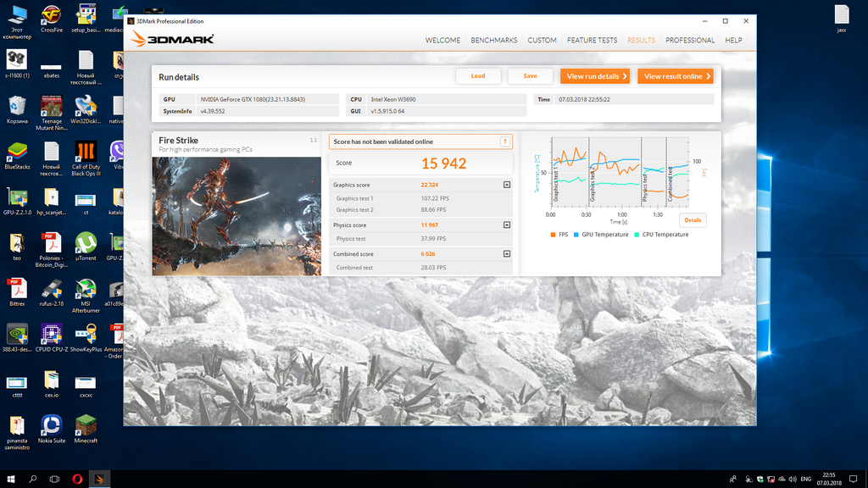Click the 3DMark logo

point(173,39)
